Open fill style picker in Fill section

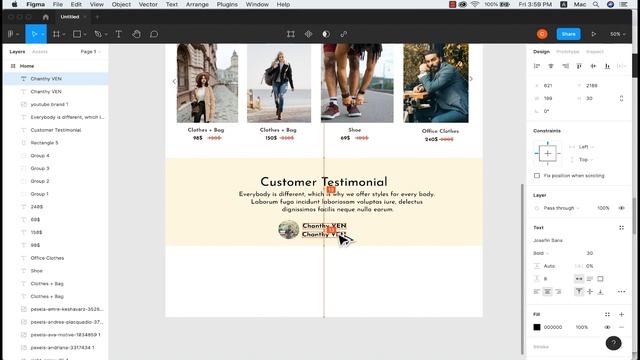607,314
